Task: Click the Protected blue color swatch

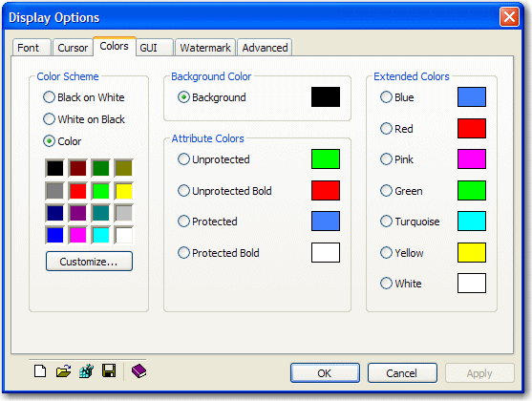Action: tap(326, 222)
